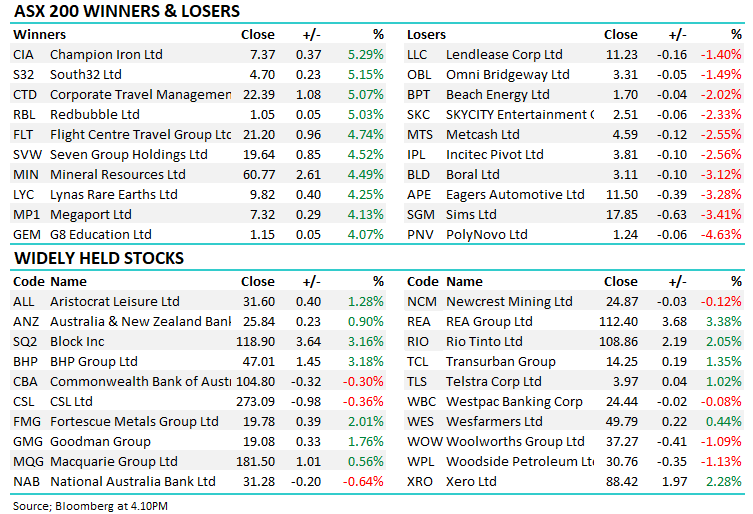Open the REA Group Ltd entry
This screenshot has width=753, height=514.
point(489,321)
